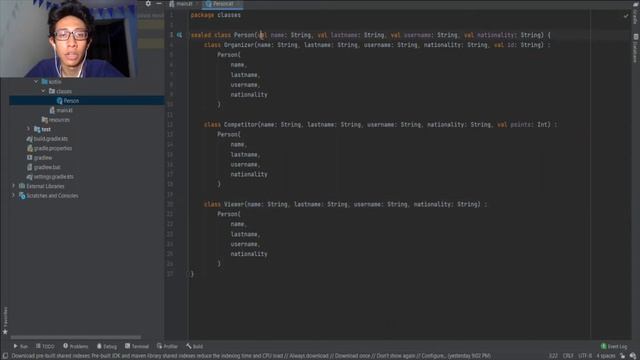Image resolution: width=640 pixels, height=360 pixels.
Task: Click 'package classes' line in editor
Action: point(216,15)
